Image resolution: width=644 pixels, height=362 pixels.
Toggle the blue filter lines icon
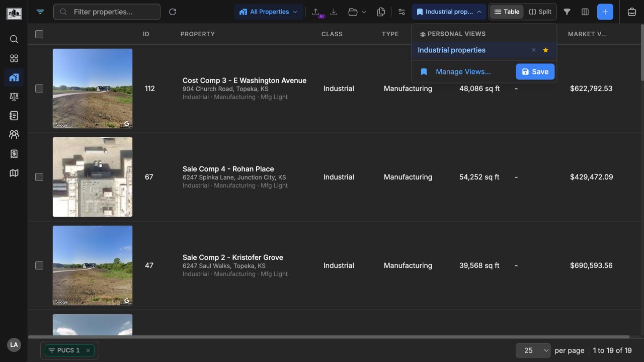point(40,12)
